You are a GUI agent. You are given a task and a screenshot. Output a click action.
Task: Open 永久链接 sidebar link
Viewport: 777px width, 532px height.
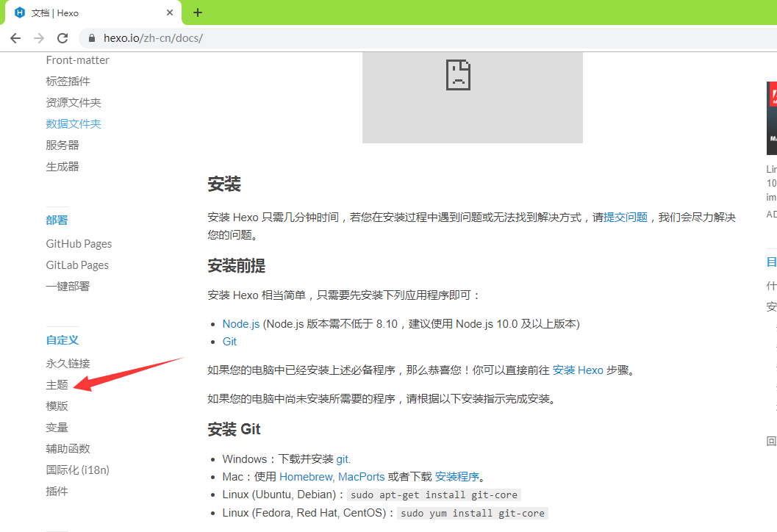coord(68,364)
